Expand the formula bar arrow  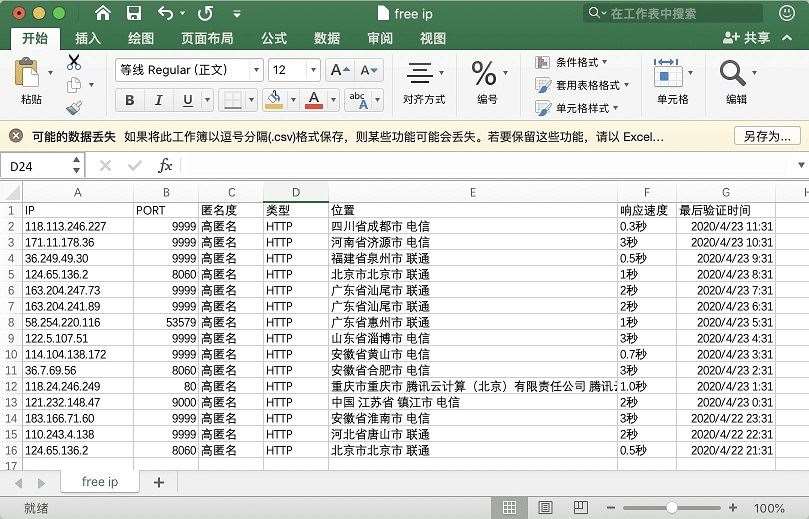801,165
